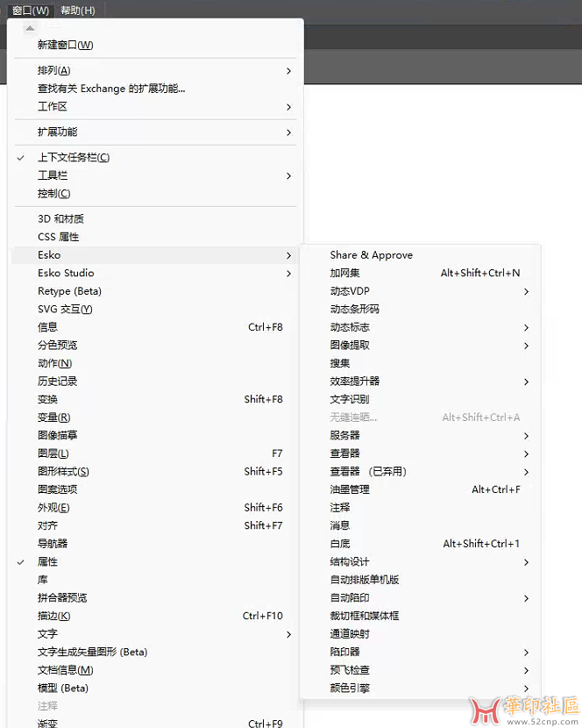Toggle the 对齐 panel Shift+F7
The width and height of the screenshot is (582, 728).
(x=155, y=525)
